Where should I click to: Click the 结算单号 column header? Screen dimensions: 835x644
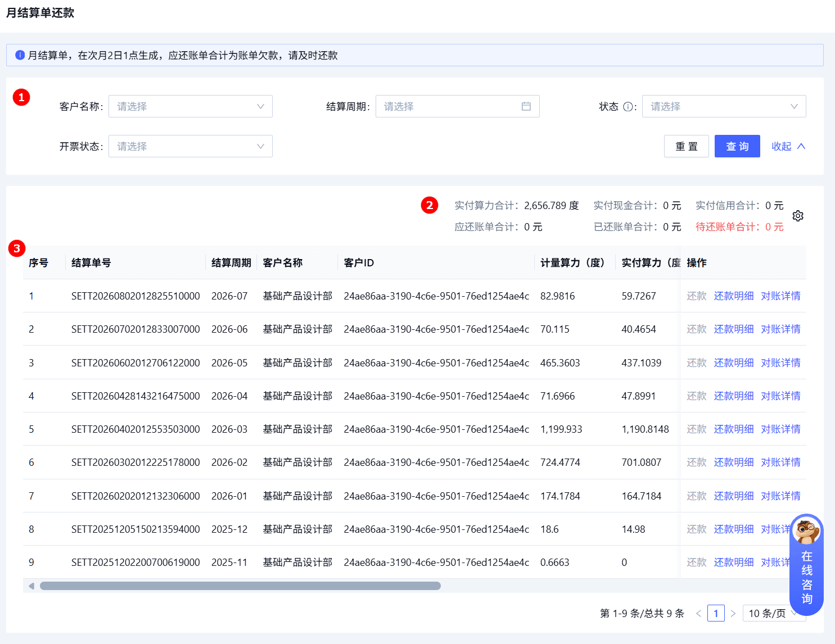(x=91, y=263)
